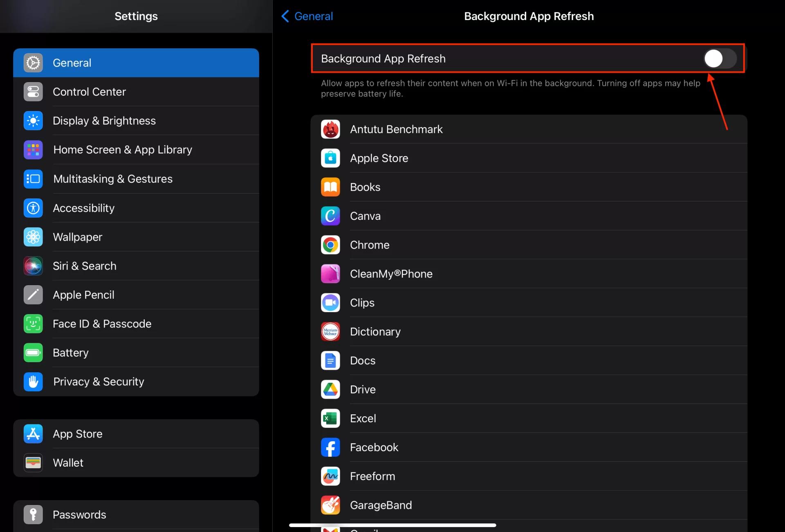
Task: Tap the Merriam-Webster Dictionary icon
Action: point(330,332)
